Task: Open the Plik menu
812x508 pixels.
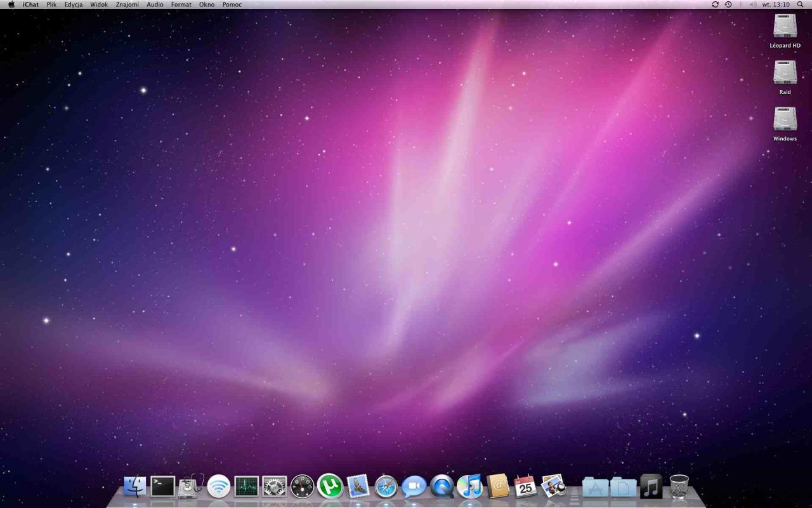Action: [x=51, y=4]
